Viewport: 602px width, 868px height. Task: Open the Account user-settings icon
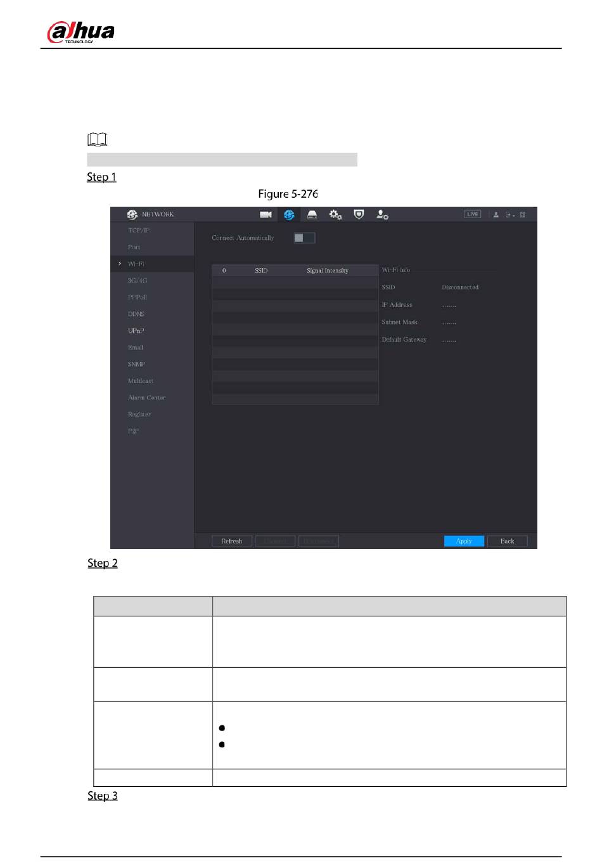382,215
